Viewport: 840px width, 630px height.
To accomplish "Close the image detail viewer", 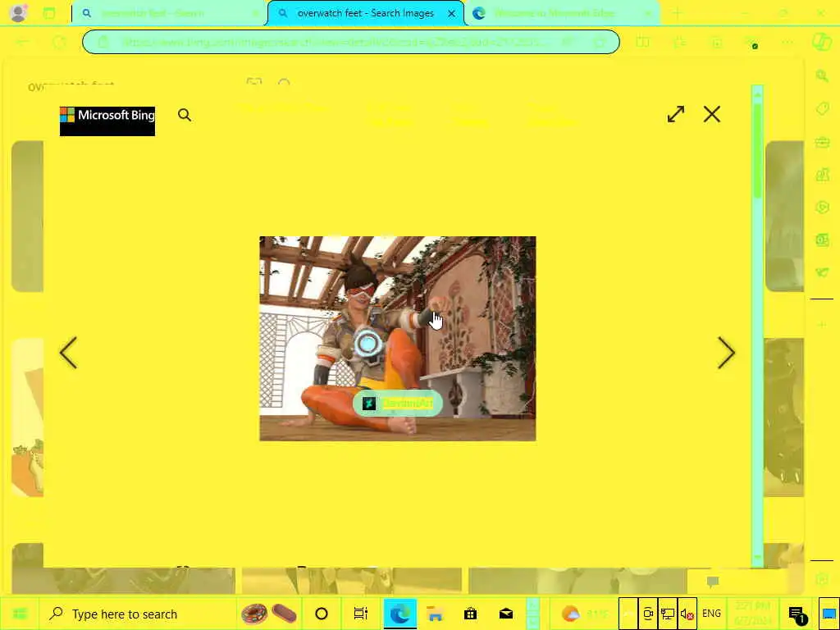I will pyautogui.click(x=712, y=114).
